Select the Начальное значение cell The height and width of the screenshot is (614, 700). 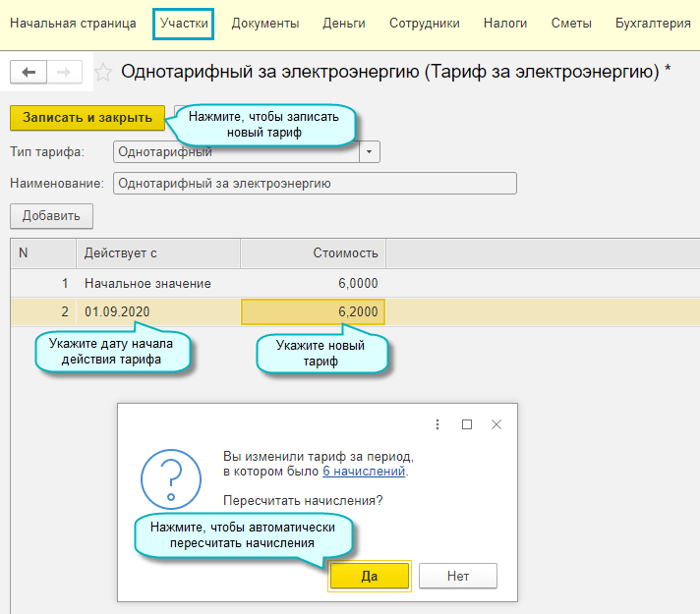(158, 283)
